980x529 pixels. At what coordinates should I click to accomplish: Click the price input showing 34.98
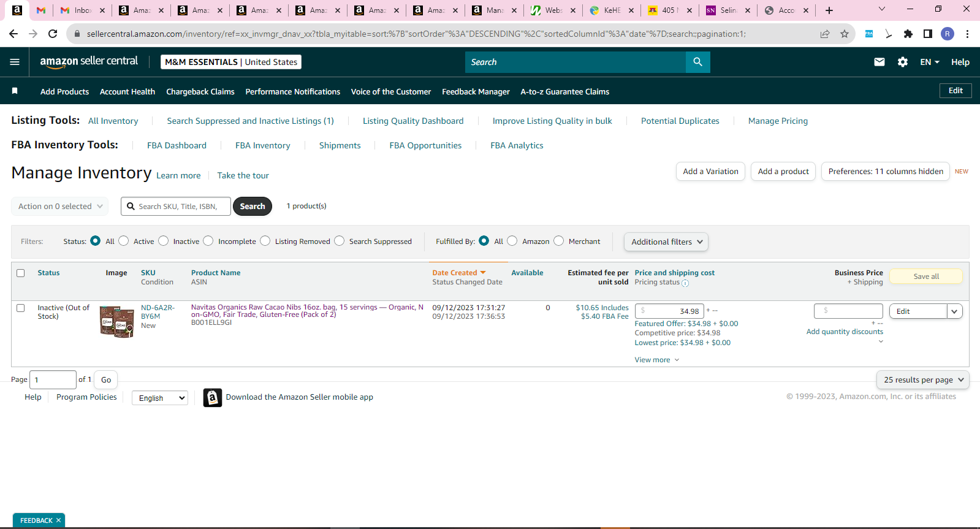tap(669, 311)
